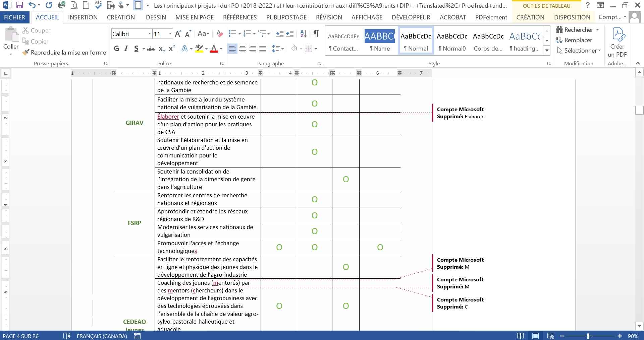Screen dimensions: 644x340
Task: Open print preview from quick access toolbar
Action: point(74,5)
